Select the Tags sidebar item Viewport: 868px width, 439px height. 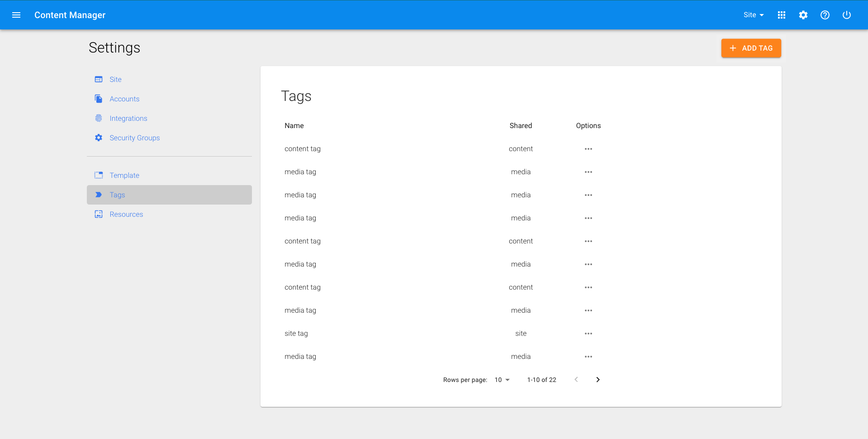tap(118, 195)
